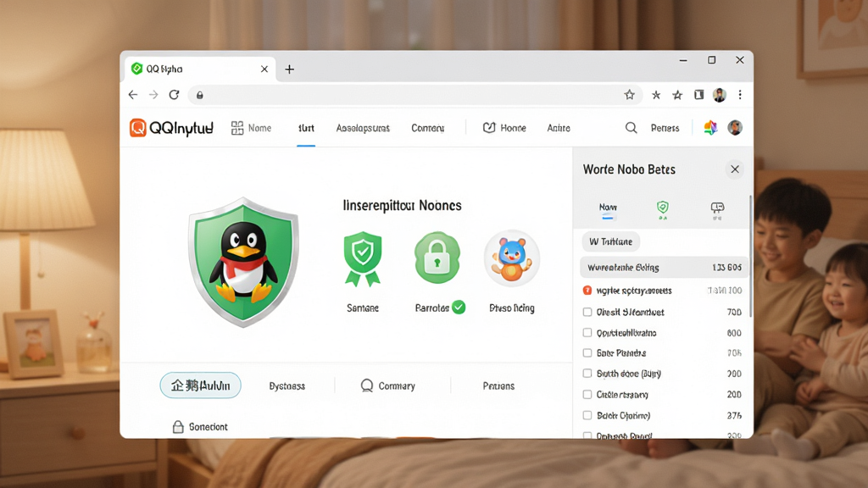Click the side panel vertical scrollbar
868x488 pixels.
click(x=751, y=256)
